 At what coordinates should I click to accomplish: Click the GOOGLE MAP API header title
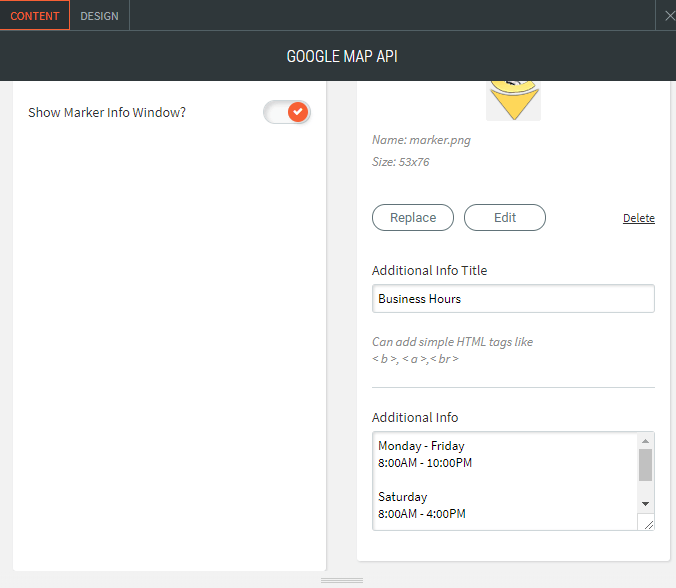pos(342,56)
